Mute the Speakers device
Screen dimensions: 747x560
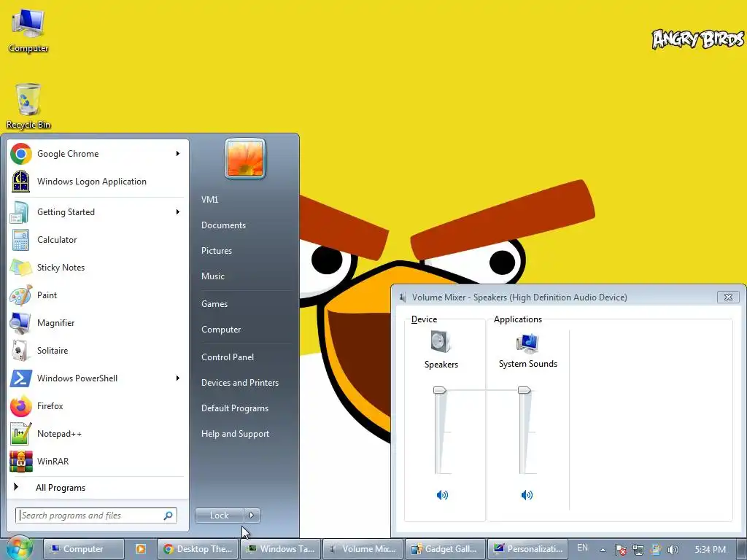(x=442, y=495)
